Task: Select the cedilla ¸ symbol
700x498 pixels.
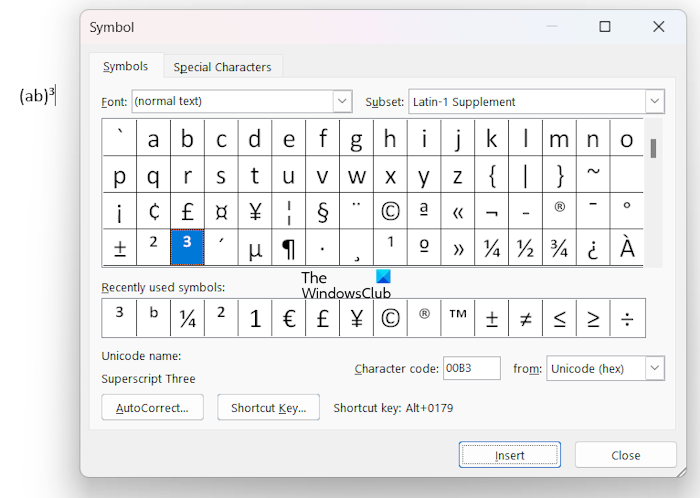Action: point(356,247)
